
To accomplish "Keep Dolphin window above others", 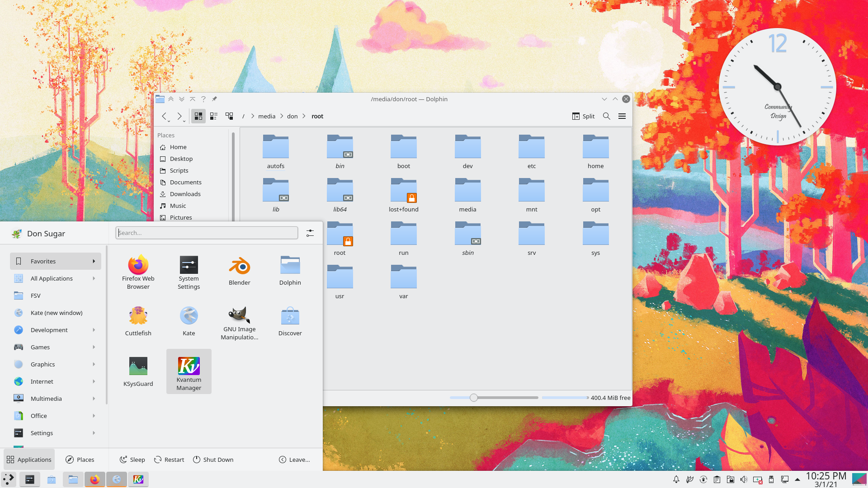I will click(x=171, y=99).
